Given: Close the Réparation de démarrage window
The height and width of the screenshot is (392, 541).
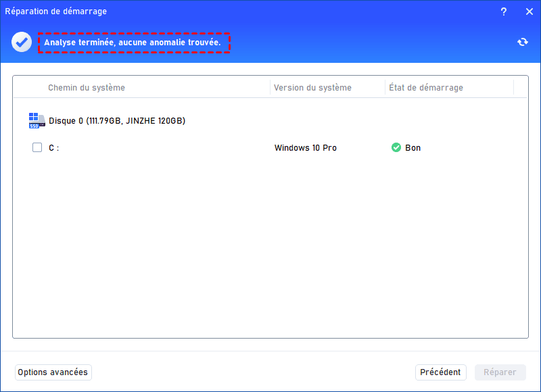Looking at the screenshot, I should tap(528, 11).
